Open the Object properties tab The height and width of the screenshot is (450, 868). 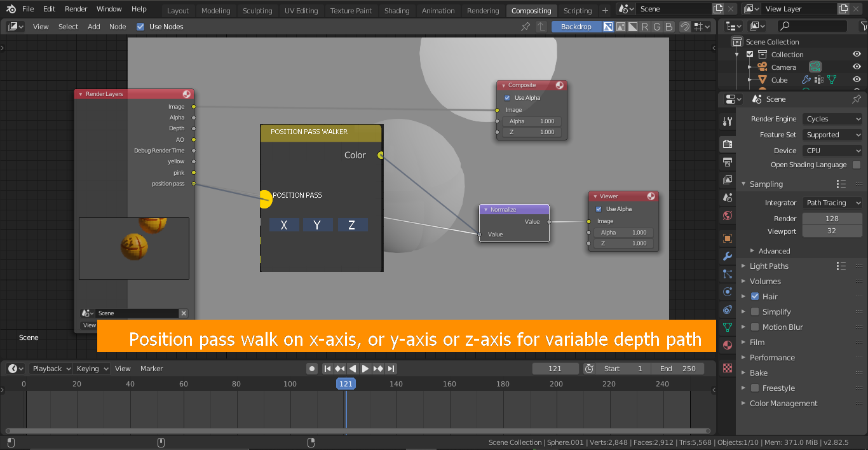tap(728, 238)
